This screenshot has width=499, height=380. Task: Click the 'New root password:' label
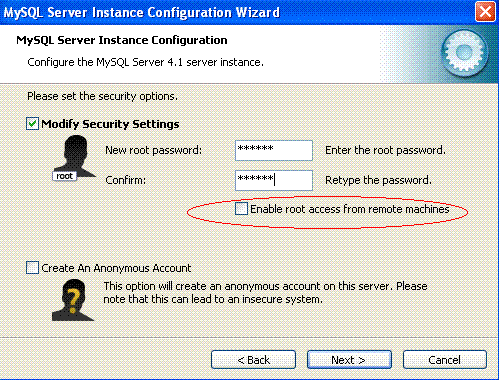pyautogui.click(x=154, y=150)
